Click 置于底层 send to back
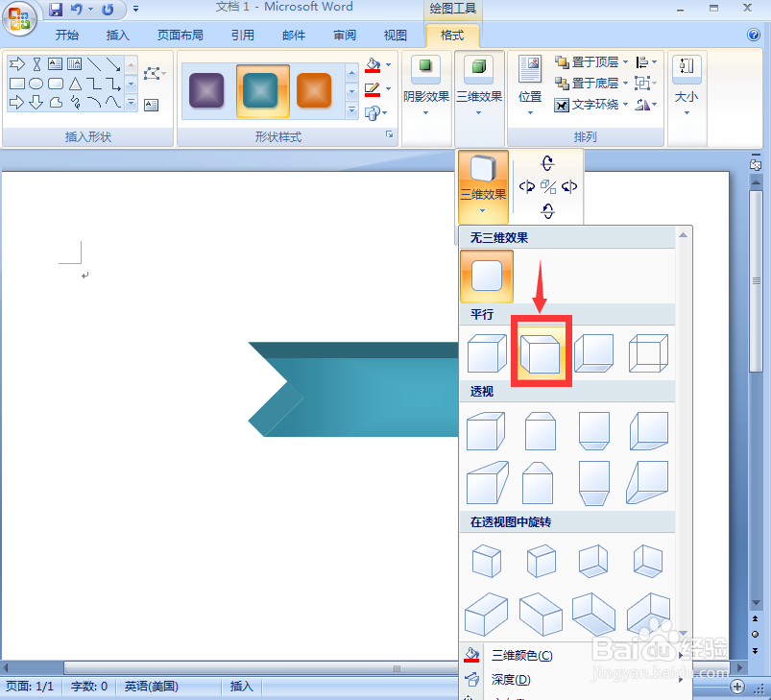 click(587, 84)
